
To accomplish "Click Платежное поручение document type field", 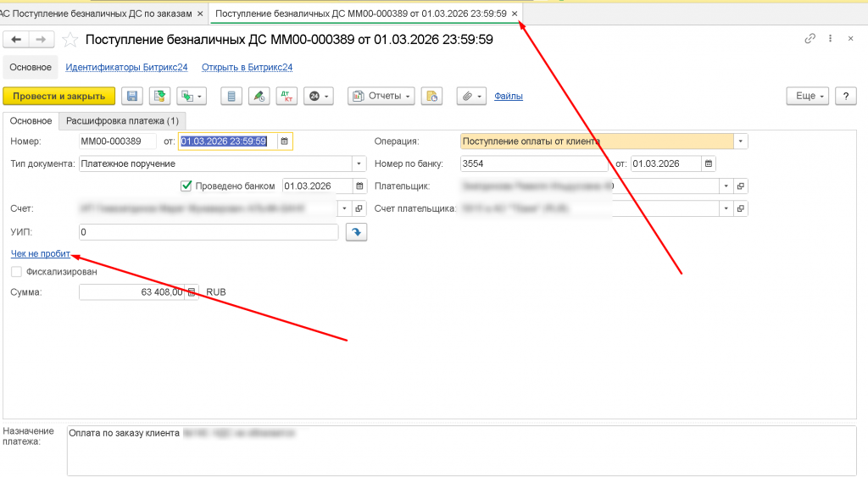I will 215,164.
